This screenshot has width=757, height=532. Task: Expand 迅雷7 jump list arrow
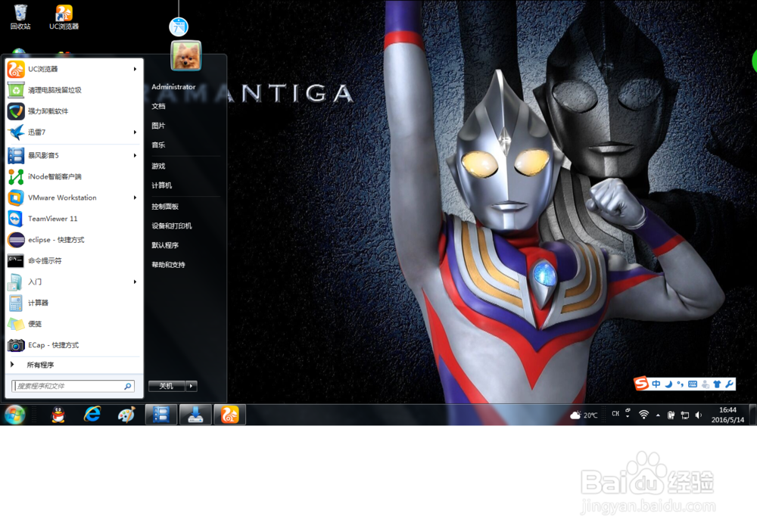pos(136,132)
